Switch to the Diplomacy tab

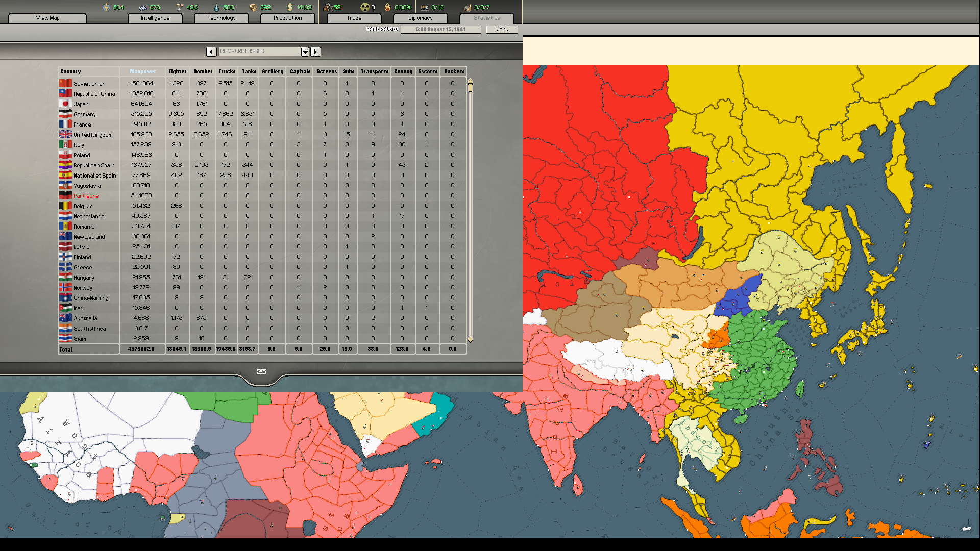[420, 18]
